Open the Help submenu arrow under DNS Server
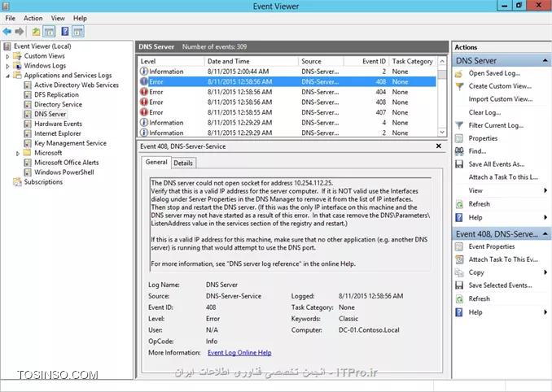 coord(545,218)
